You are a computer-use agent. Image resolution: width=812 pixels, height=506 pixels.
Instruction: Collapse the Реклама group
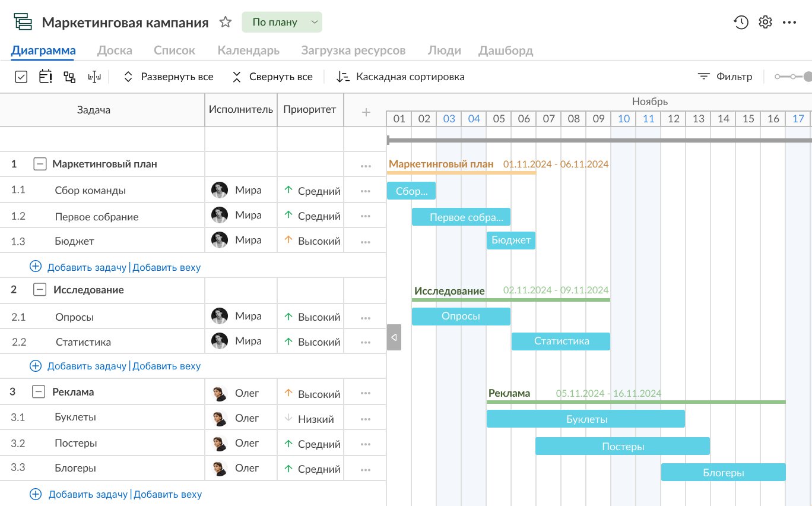click(39, 392)
